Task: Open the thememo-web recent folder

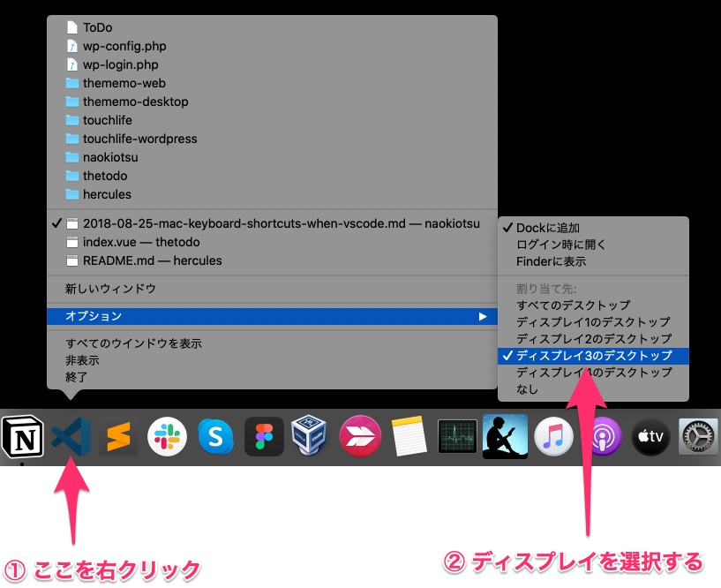Action: click(124, 83)
